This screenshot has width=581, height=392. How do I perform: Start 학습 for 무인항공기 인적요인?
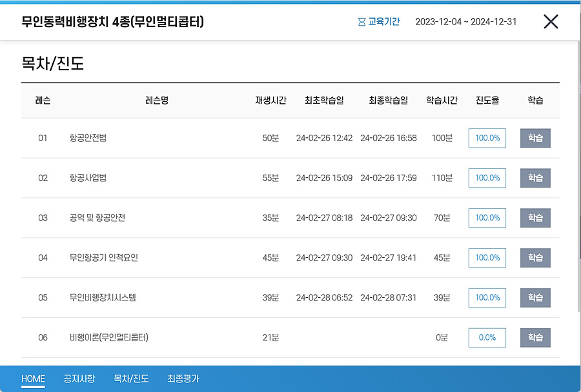point(535,258)
